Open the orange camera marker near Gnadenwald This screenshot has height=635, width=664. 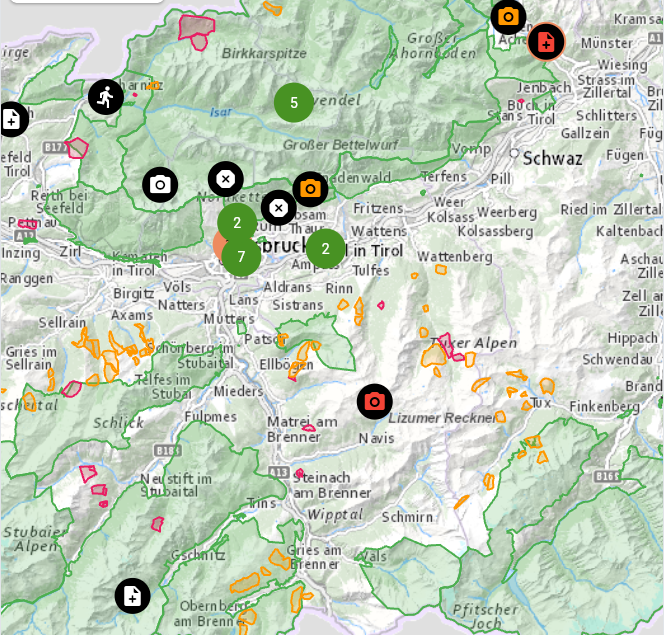click(x=310, y=189)
